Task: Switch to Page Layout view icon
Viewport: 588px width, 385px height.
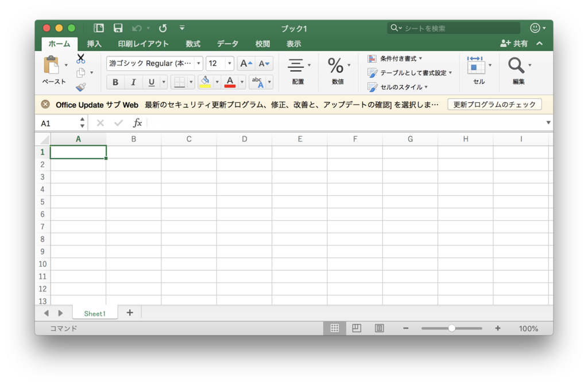Action: tap(357, 328)
